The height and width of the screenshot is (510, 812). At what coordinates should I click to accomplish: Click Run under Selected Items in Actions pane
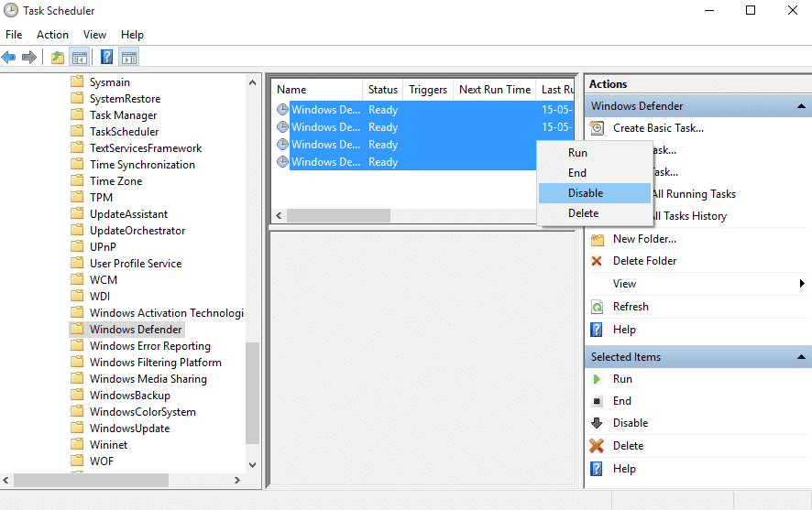(x=622, y=379)
